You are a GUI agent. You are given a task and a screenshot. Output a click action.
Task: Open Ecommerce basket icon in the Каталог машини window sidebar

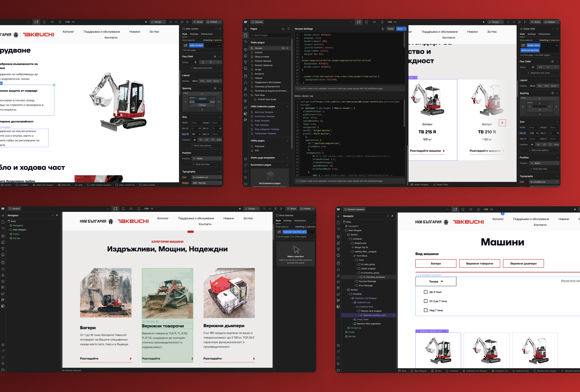point(338,282)
